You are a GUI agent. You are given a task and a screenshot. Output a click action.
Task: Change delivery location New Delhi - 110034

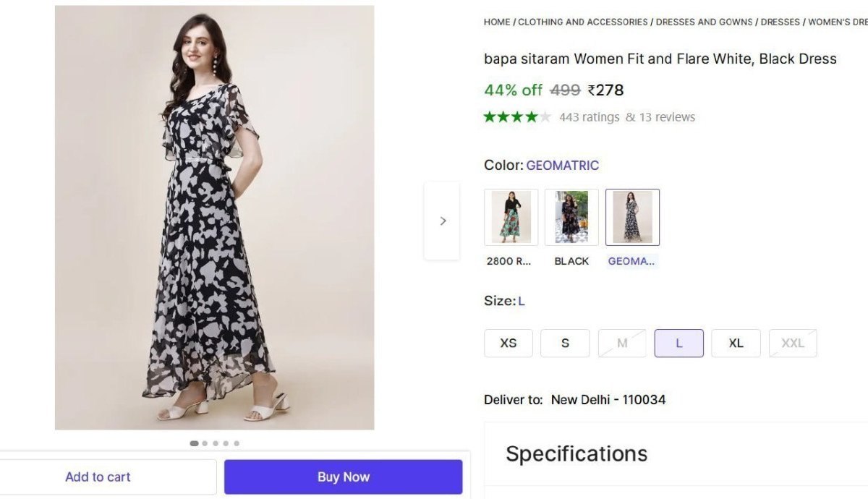[608, 400]
